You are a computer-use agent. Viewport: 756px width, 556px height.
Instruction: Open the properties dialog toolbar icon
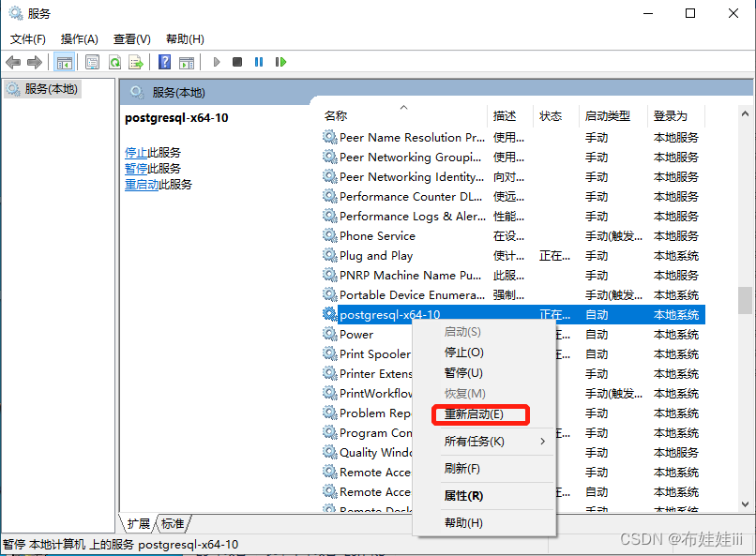tap(91, 62)
